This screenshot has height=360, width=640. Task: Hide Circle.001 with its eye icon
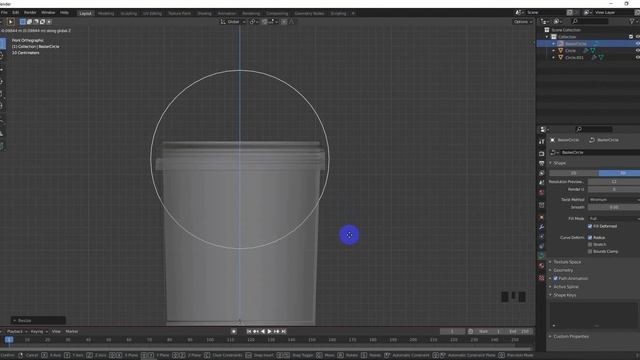638,58
